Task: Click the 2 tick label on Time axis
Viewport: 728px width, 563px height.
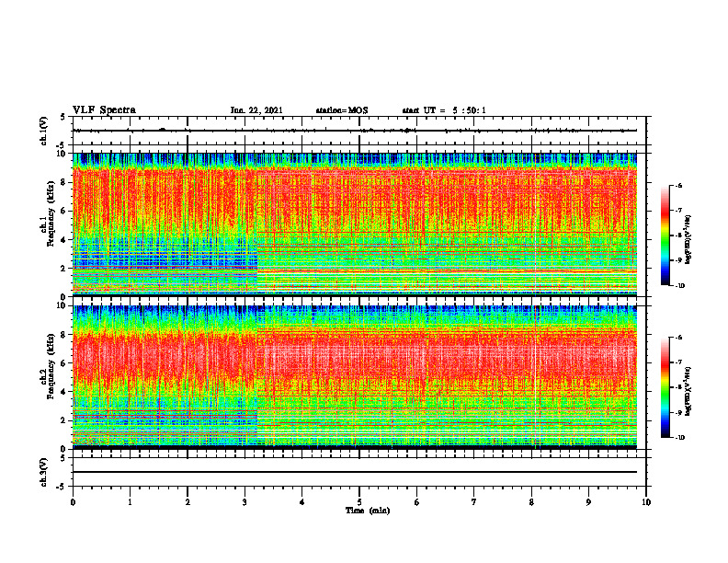Action: pyautogui.click(x=188, y=502)
